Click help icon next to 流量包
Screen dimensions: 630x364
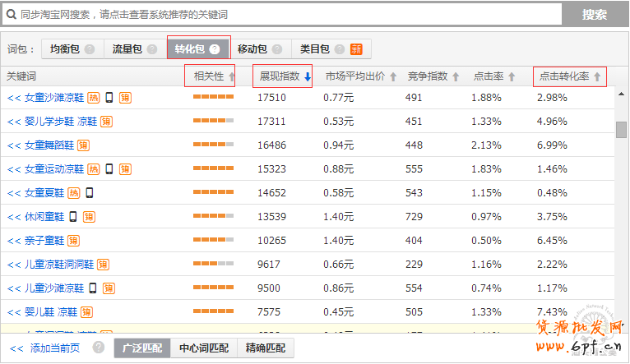click(151, 49)
